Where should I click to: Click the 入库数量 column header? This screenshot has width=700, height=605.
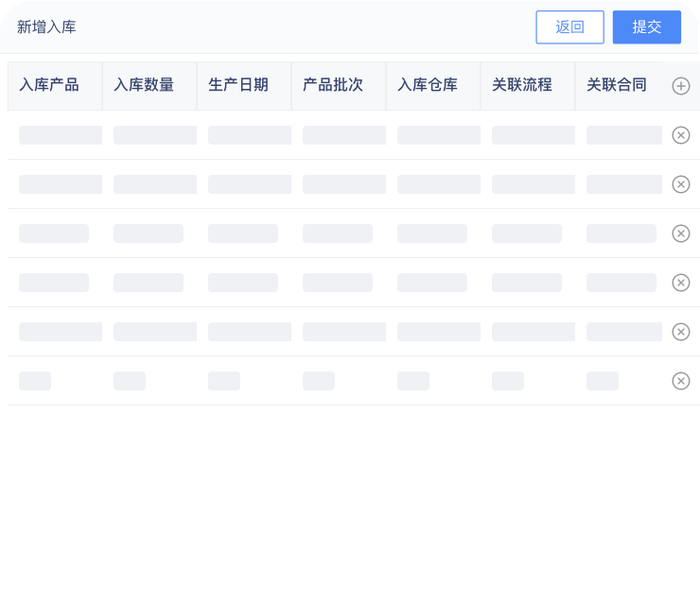149,86
